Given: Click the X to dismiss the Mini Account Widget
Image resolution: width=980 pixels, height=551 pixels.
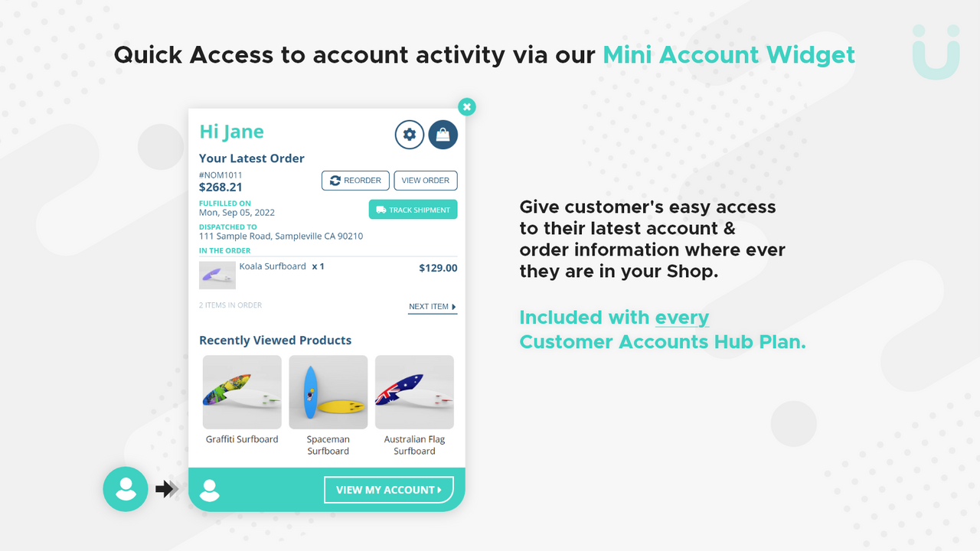Looking at the screenshot, I should (x=467, y=107).
